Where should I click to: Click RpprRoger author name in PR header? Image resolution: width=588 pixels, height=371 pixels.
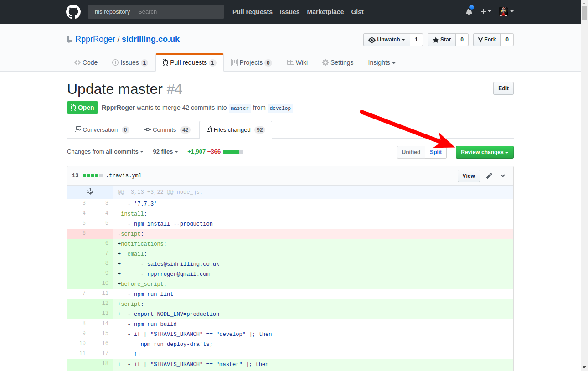click(119, 108)
